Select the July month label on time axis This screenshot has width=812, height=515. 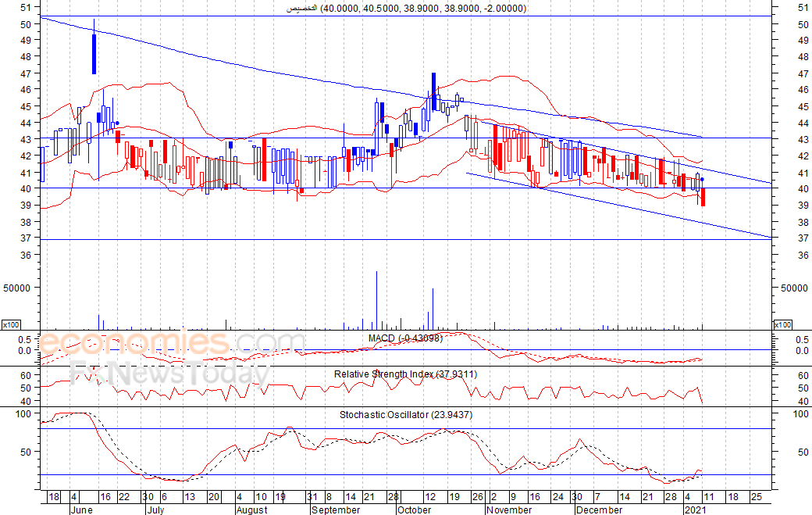[x=156, y=510]
